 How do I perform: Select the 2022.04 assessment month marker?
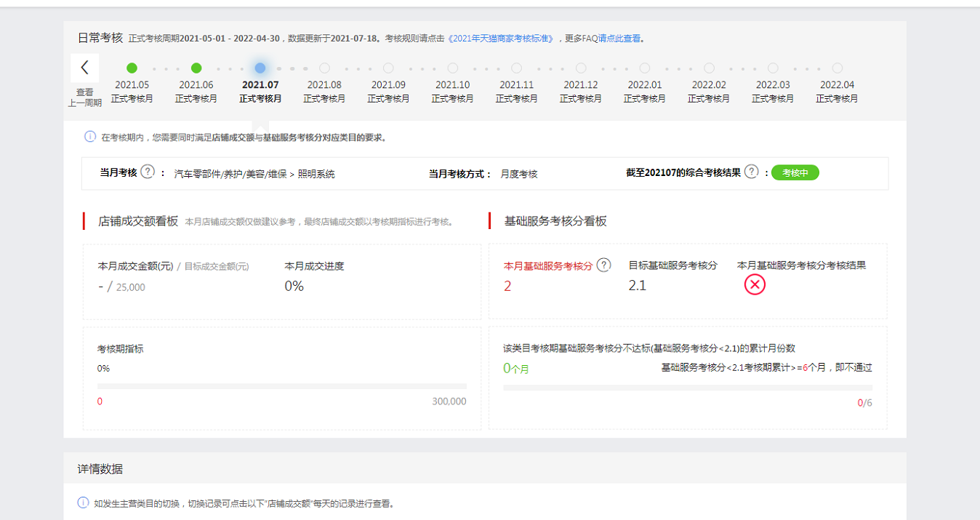(x=837, y=68)
